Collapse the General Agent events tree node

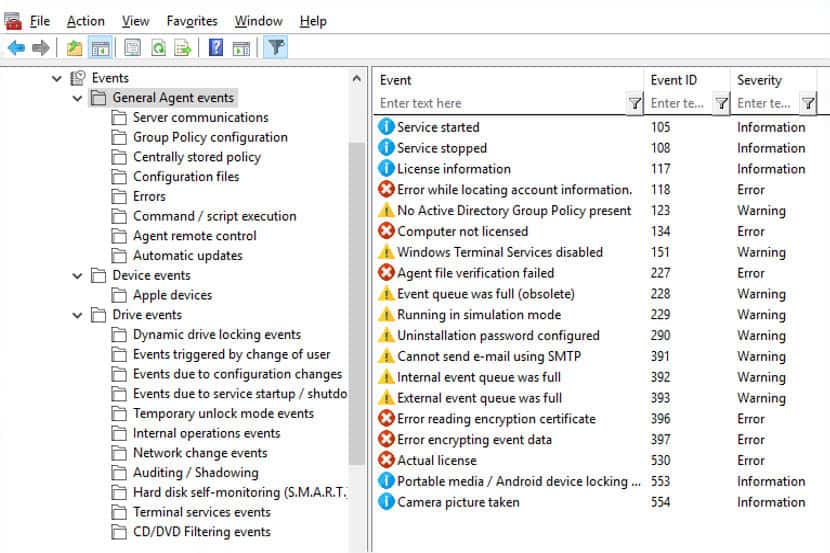(78, 98)
